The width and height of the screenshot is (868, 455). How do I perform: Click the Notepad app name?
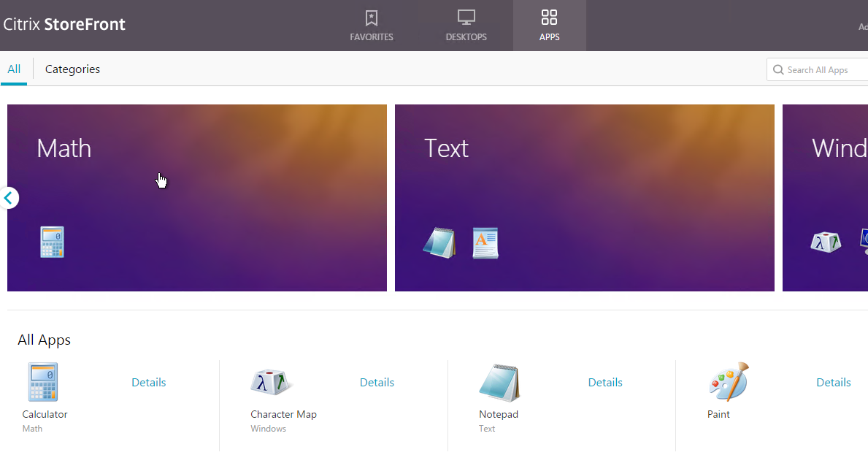coord(498,414)
